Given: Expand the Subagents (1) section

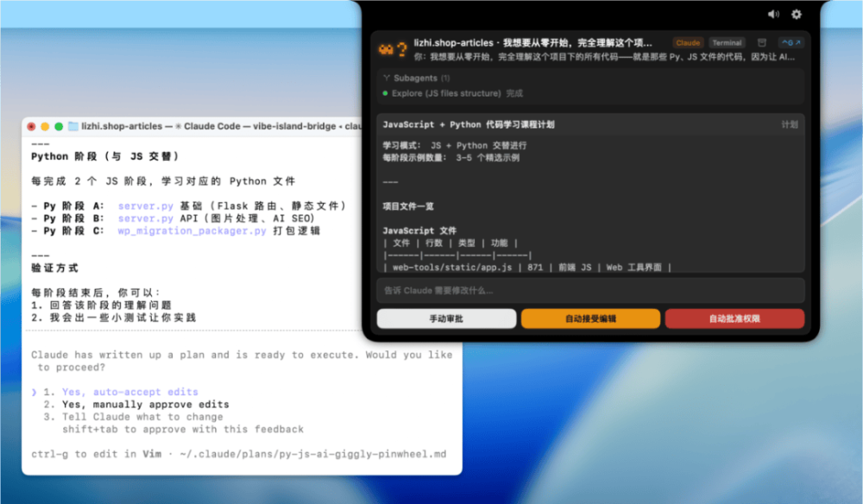Looking at the screenshot, I should (417, 79).
